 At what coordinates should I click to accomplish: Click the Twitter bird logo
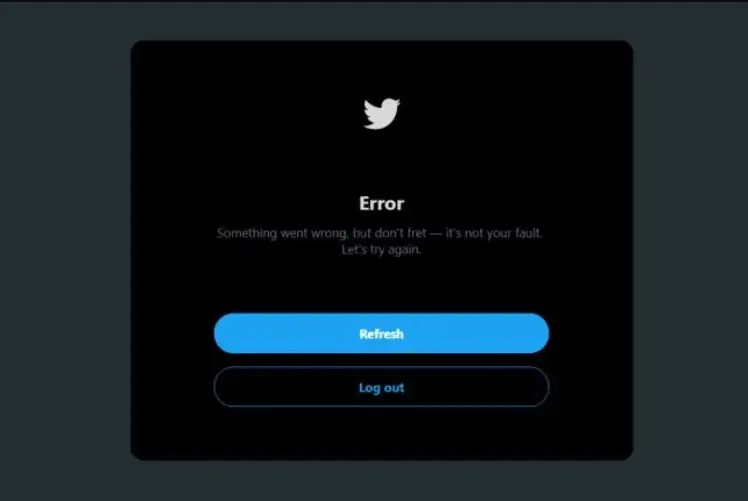382,114
